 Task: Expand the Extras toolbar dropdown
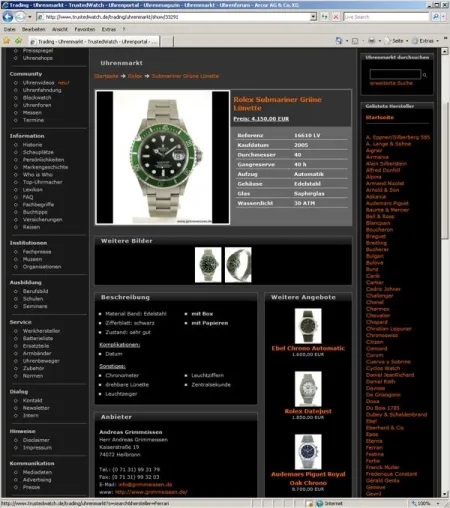click(426, 41)
